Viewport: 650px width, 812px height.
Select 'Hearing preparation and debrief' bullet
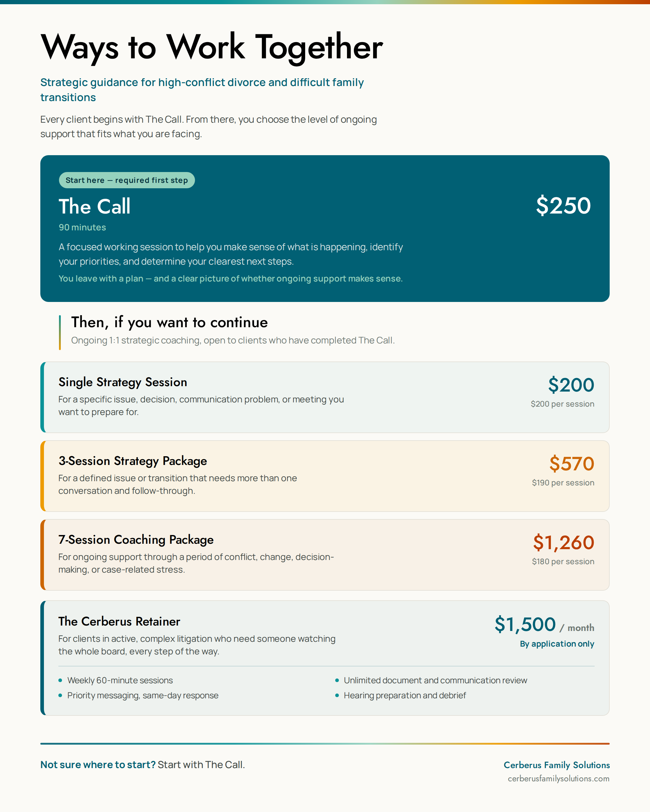pyautogui.click(x=405, y=695)
